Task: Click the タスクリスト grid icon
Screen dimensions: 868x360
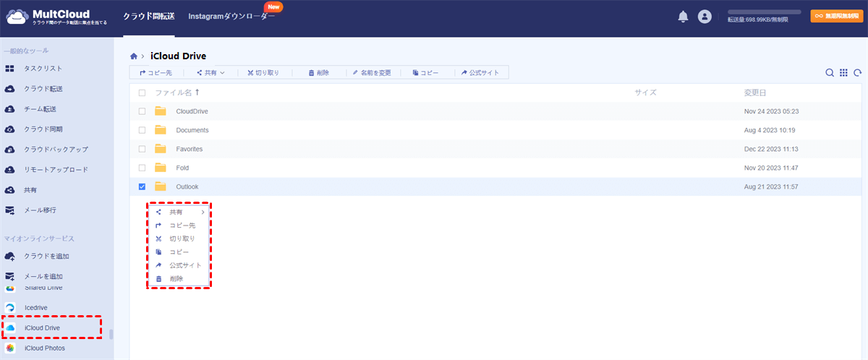Action: pyautogui.click(x=10, y=69)
